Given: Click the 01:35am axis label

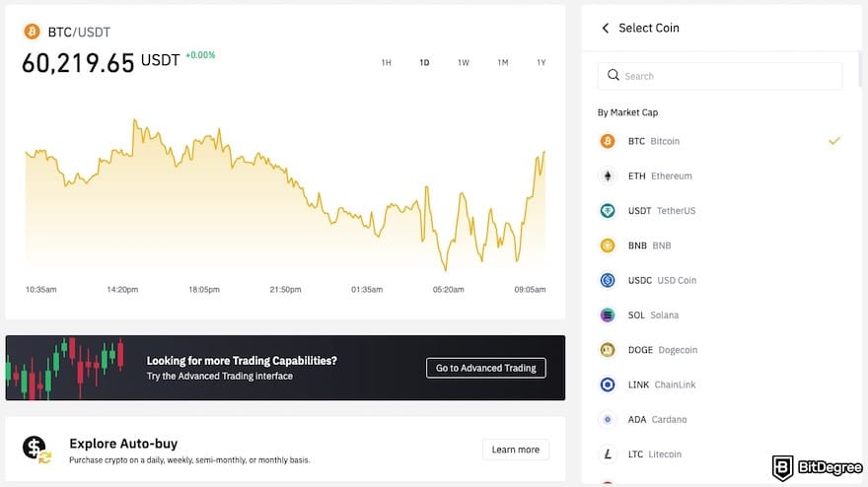Looking at the screenshot, I should coord(367,290).
